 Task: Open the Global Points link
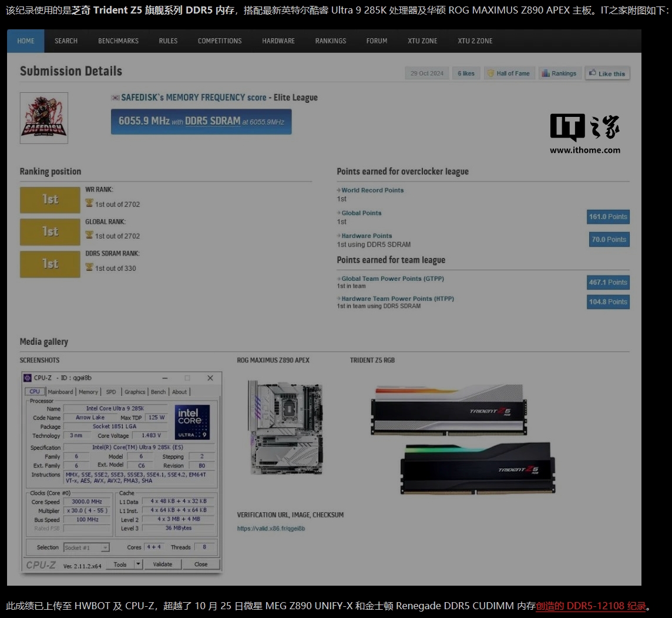[x=361, y=213]
